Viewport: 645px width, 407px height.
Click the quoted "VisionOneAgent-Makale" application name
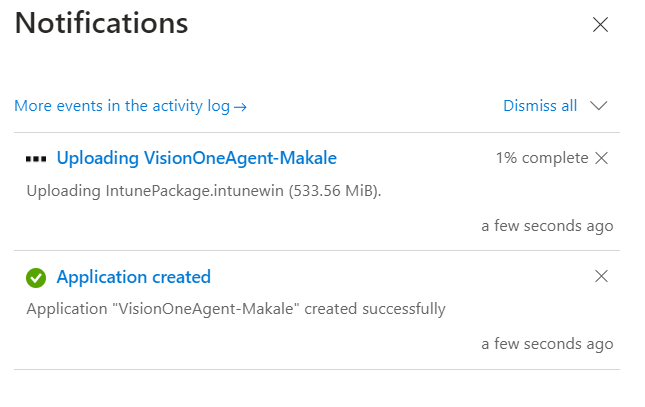(206, 309)
